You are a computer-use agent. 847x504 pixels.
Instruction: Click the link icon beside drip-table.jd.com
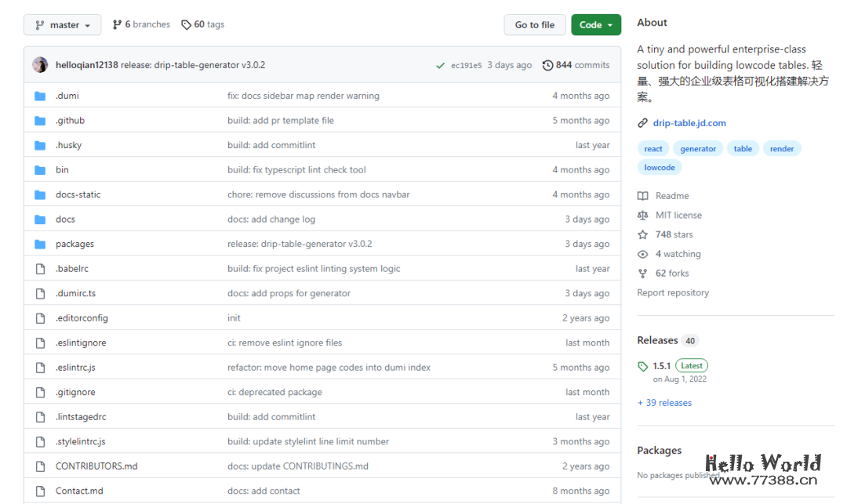[x=643, y=123]
